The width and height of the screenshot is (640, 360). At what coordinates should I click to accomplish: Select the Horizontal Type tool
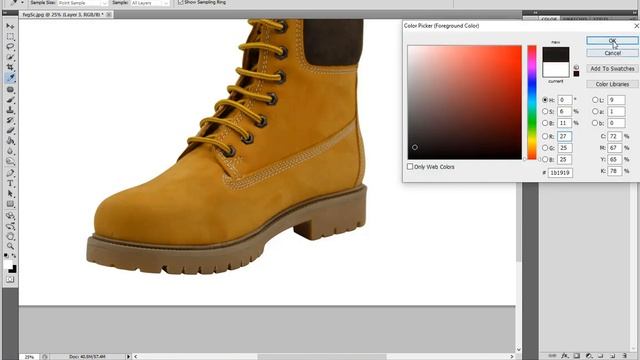tap(10, 184)
